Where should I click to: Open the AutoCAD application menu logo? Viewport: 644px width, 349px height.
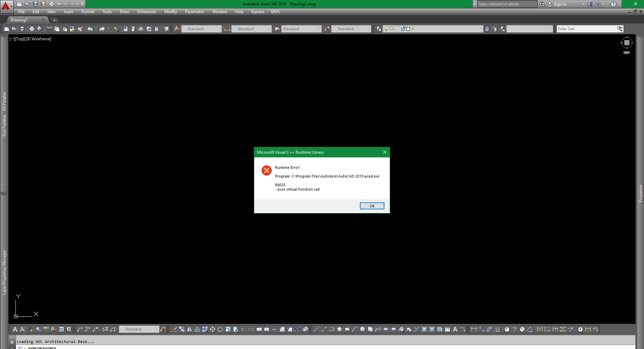coord(6,6)
